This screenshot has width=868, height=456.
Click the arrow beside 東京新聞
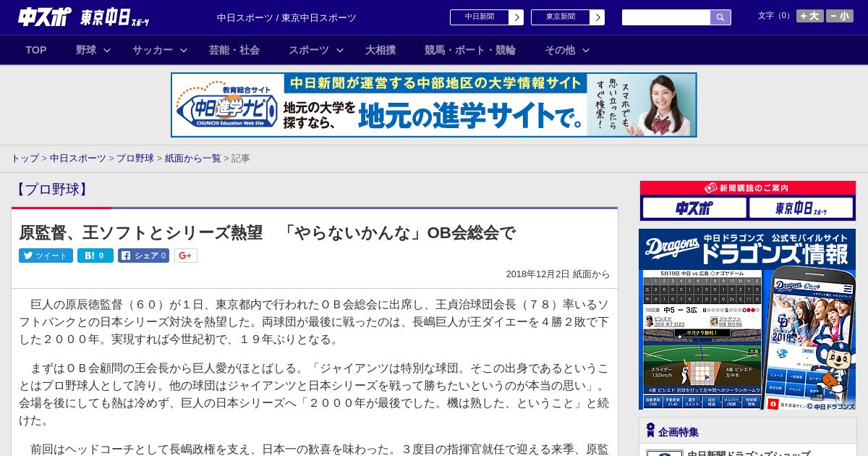click(x=597, y=17)
